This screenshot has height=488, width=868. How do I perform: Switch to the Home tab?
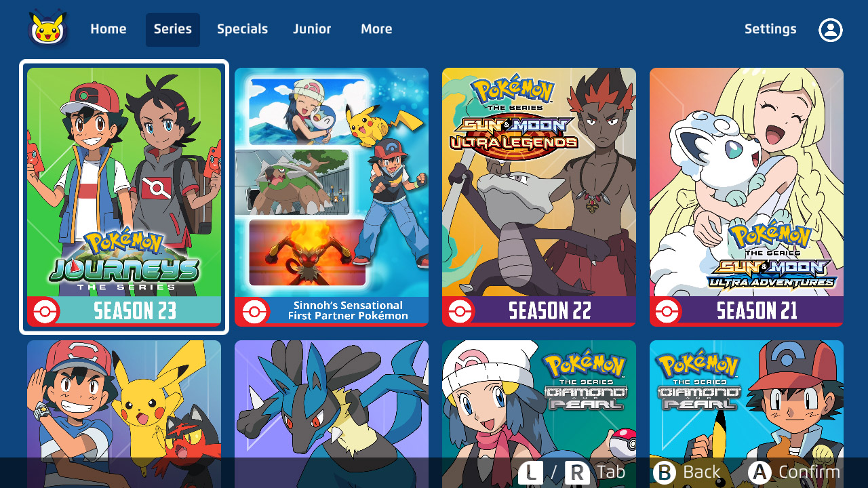(108, 29)
